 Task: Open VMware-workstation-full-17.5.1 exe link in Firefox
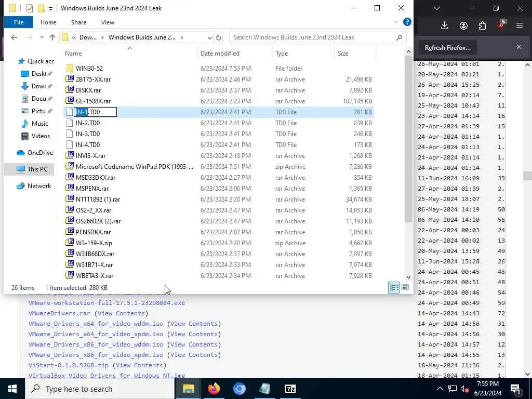(107, 303)
